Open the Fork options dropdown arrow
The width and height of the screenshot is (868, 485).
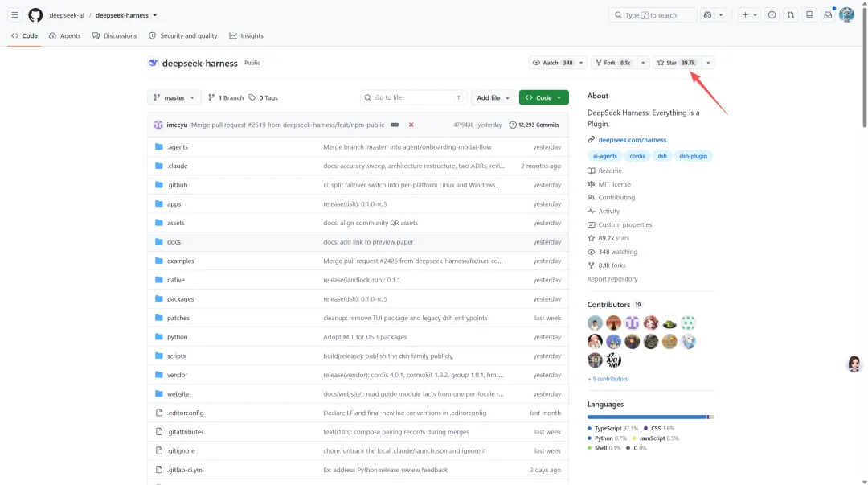(x=643, y=63)
